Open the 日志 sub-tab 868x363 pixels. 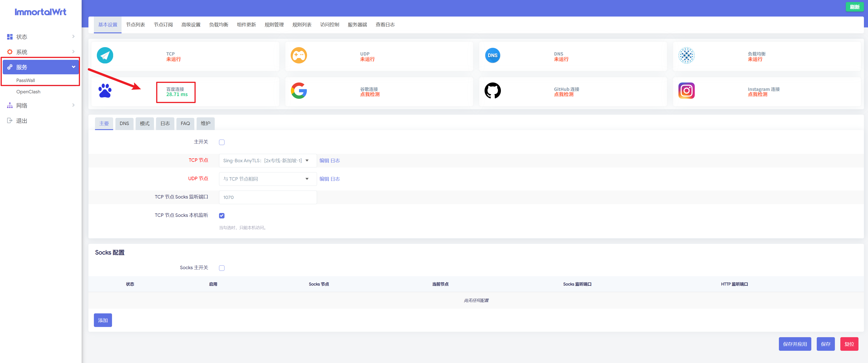[165, 123]
